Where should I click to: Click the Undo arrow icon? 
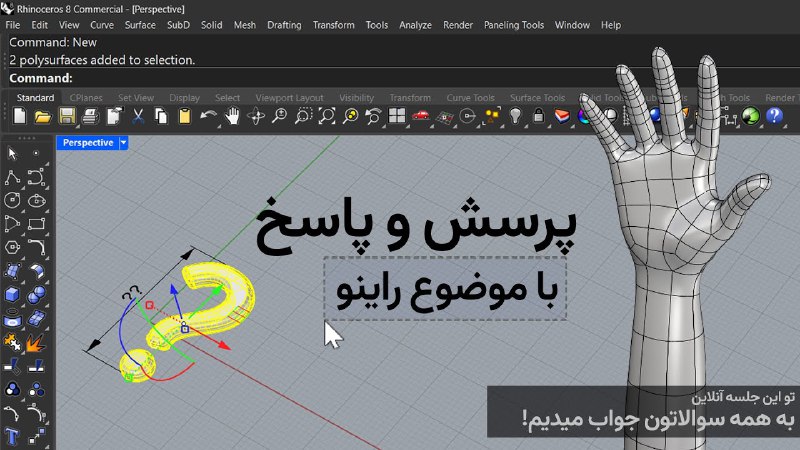[x=208, y=116]
